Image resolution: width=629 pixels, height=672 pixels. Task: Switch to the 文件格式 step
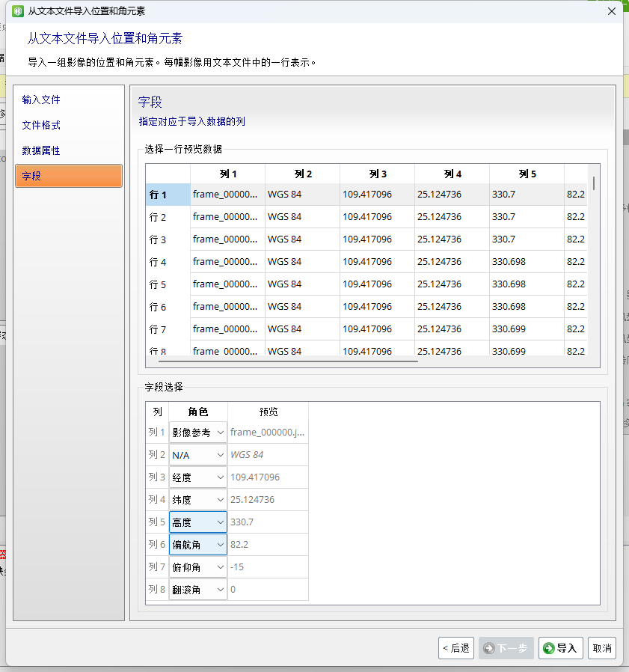pyautogui.click(x=40, y=125)
